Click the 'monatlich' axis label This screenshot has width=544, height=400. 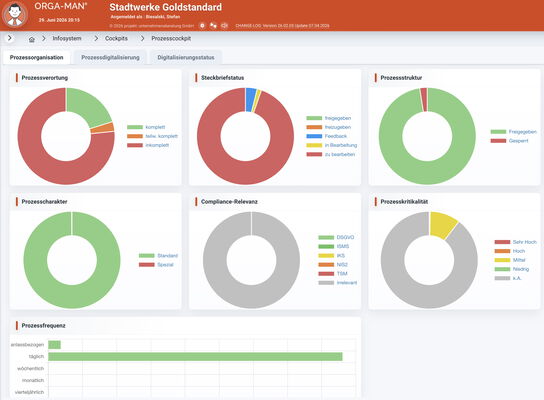pyautogui.click(x=33, y=380)
